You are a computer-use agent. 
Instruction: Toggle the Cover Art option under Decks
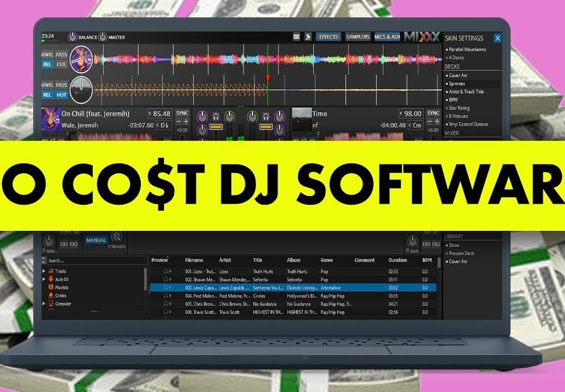456,75
